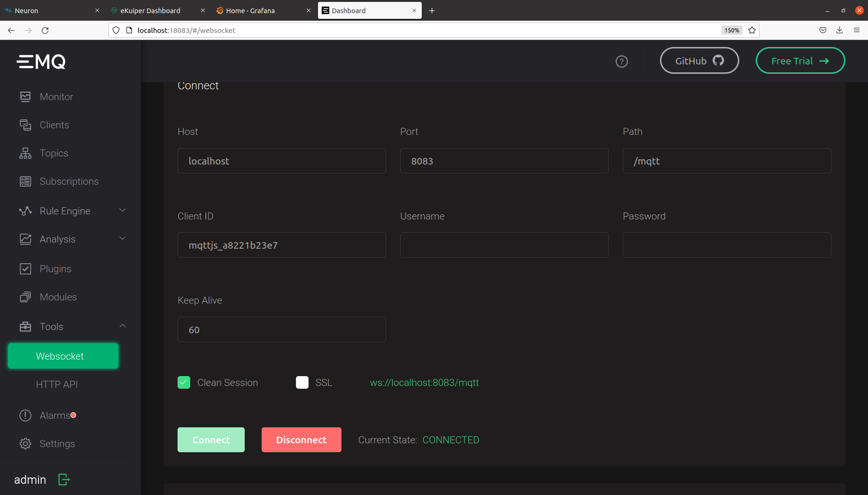Click the logout icon next to admin

coord(64,479)
